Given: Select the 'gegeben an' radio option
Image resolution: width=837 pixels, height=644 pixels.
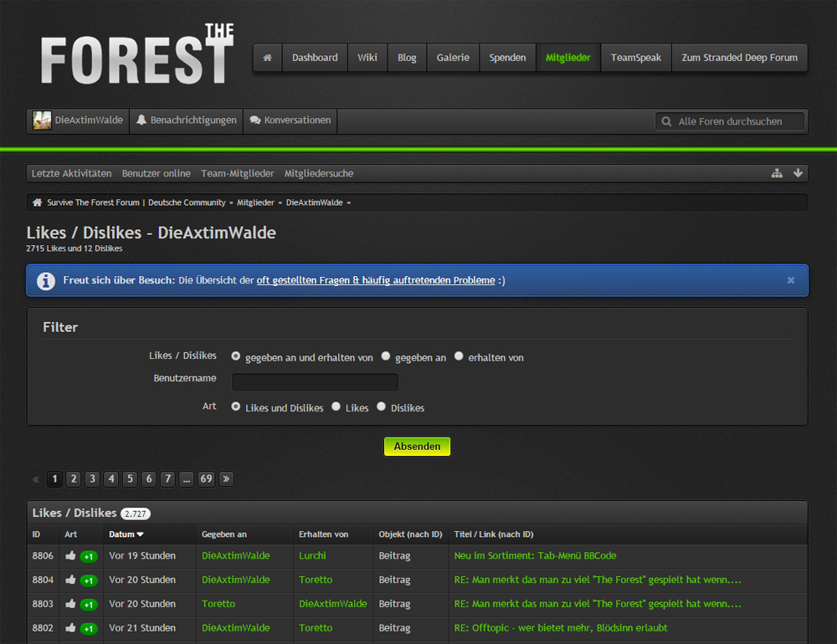Looking at the screenshot, I should [386, 356].
